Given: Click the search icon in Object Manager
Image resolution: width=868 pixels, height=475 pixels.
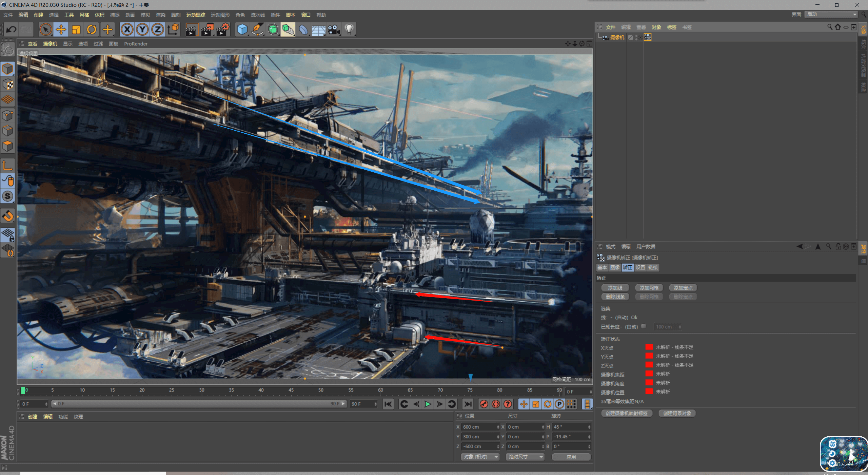Looking at the screenshot, I should tap(830, 27).
